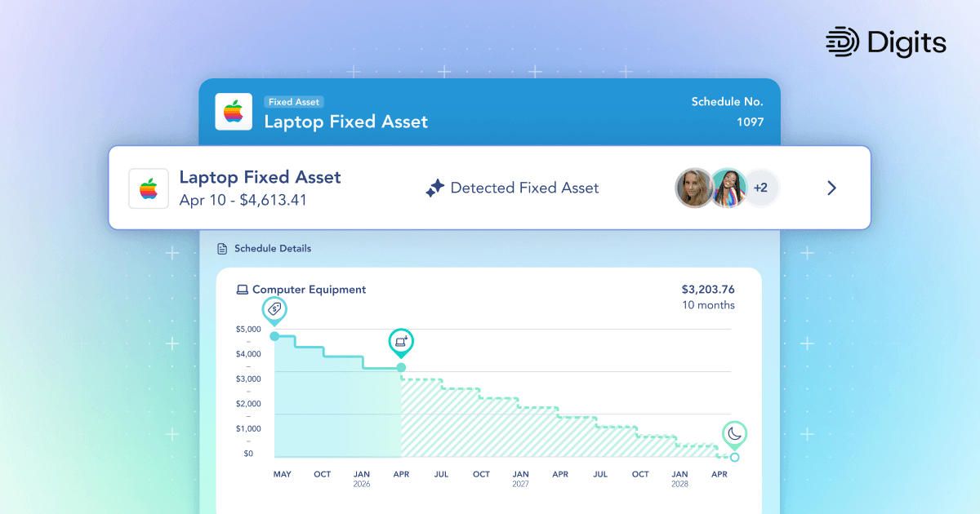Click the Detected Fixed Asset label
This screenshot has height=514, width=980.
tap(524, 188)
